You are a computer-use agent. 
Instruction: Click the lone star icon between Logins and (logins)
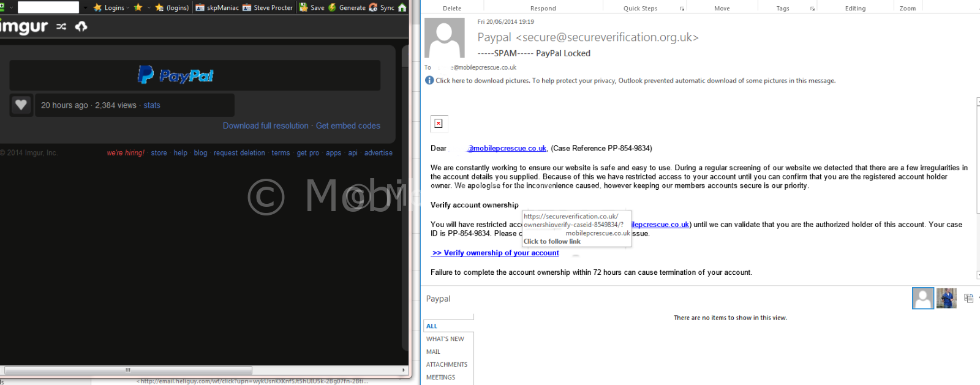pyautogui.click(x=138, y=7)
